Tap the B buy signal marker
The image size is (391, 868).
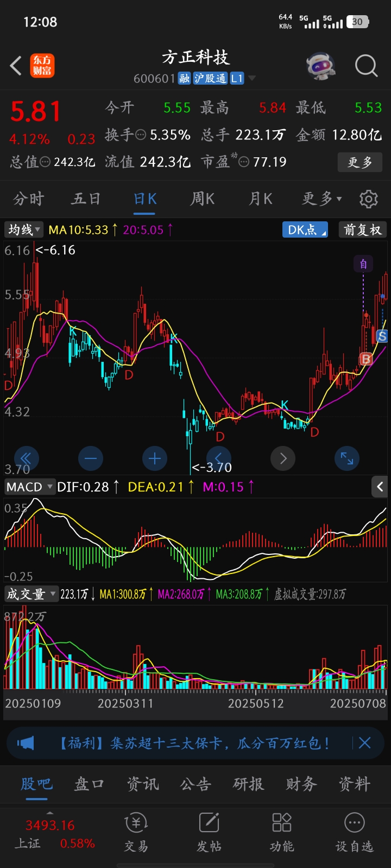366,359
